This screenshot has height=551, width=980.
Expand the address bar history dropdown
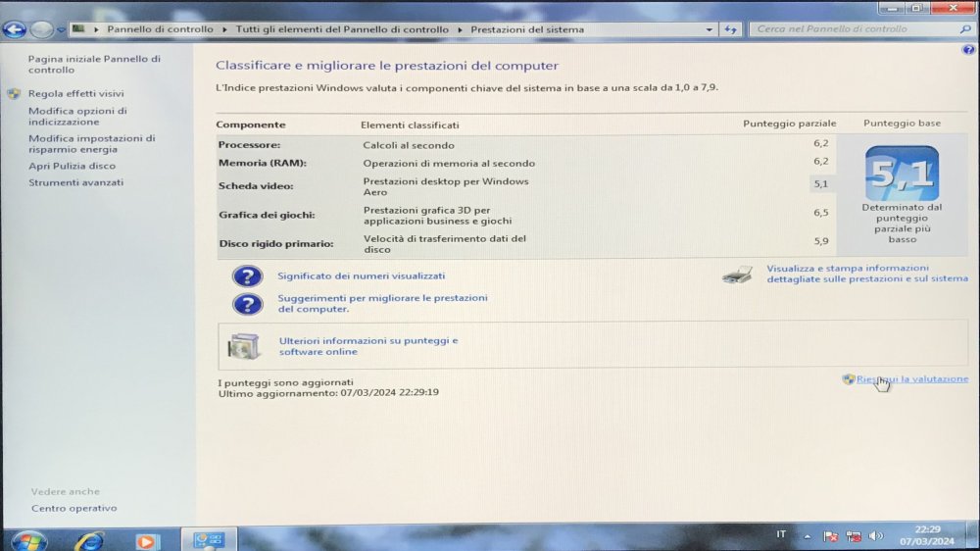point(710,29)
